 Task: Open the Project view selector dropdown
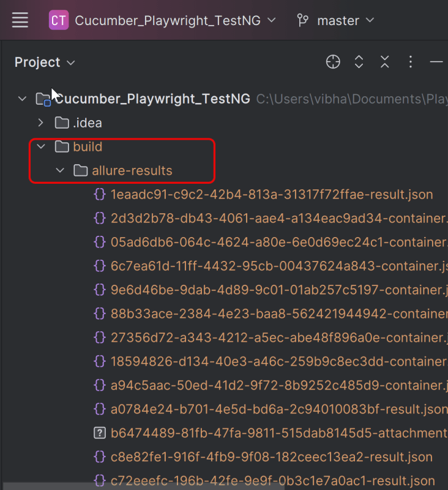(x=45, y=62)
